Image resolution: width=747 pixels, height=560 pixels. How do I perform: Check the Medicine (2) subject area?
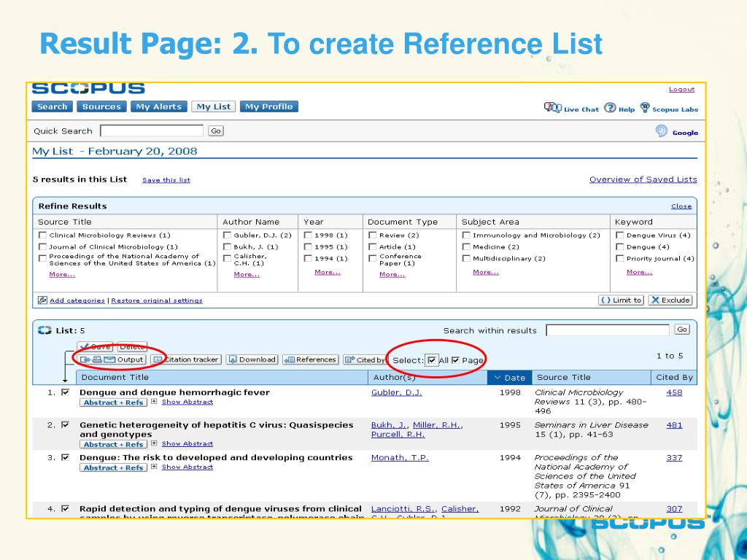click(466, 246)
